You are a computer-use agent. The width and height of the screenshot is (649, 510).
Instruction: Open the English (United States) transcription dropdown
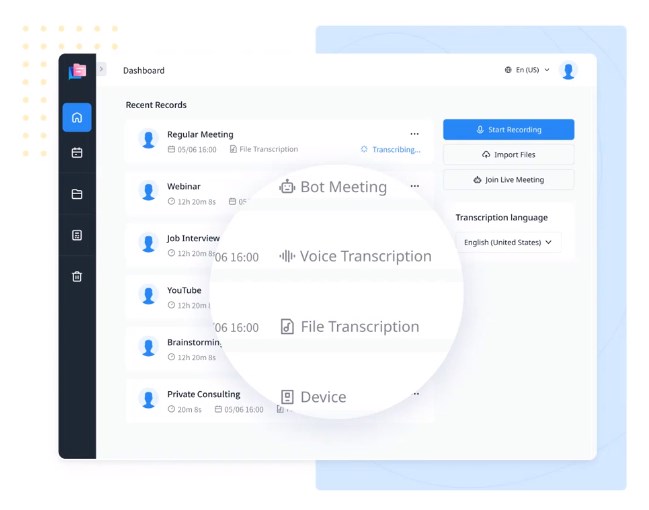(x=508, y=242)
